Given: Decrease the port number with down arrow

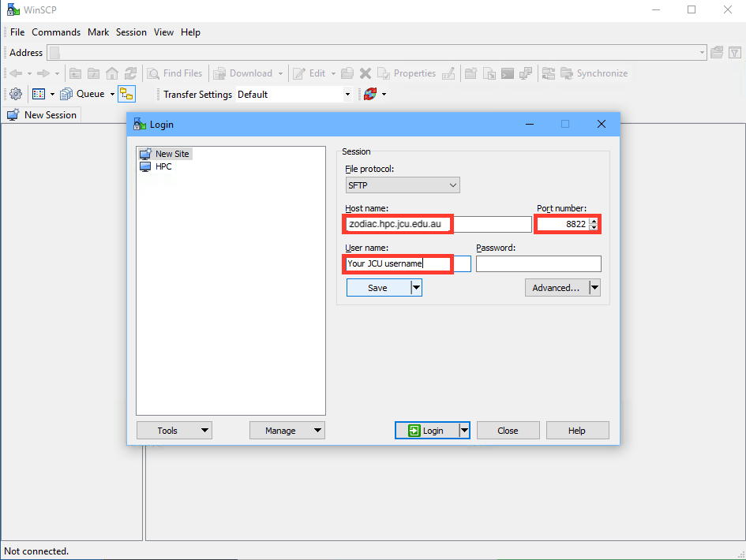Looking at the screenshot, I should tap(594, 227).
